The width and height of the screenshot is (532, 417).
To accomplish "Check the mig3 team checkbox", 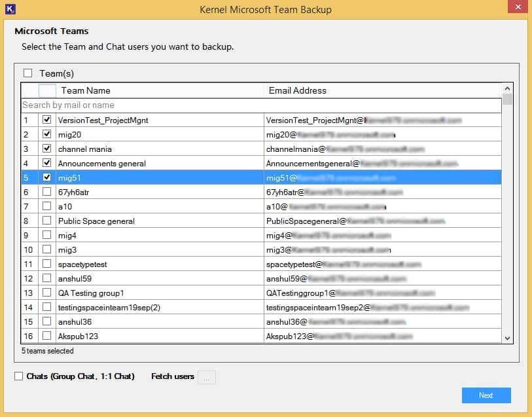I will click(x=47, y=249).
